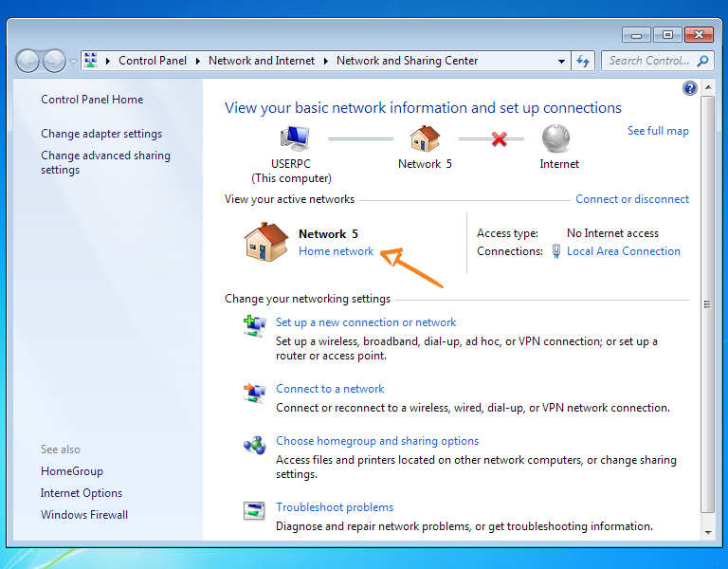Click the Search Control Panel field
The width and height of the screenshot is (728, 569).
click(648, 61)
